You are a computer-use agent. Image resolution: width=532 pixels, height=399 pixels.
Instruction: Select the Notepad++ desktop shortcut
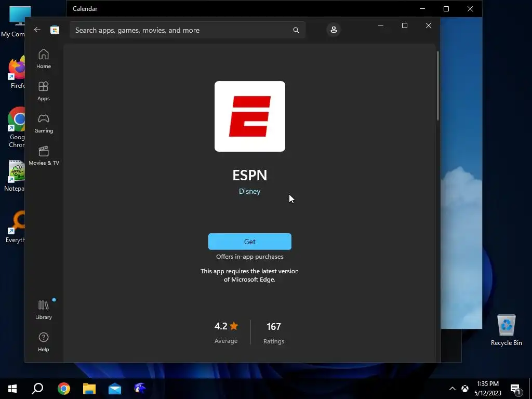(16, 176)
